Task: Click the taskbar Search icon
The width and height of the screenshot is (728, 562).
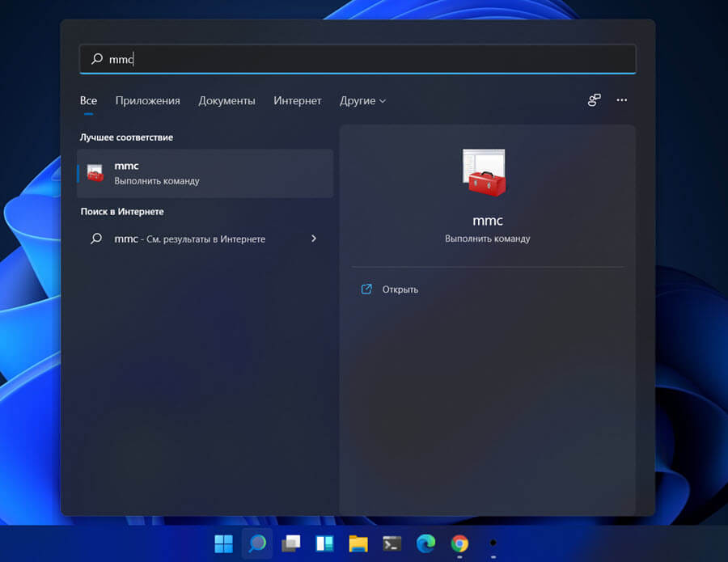Action: [257, 543]
